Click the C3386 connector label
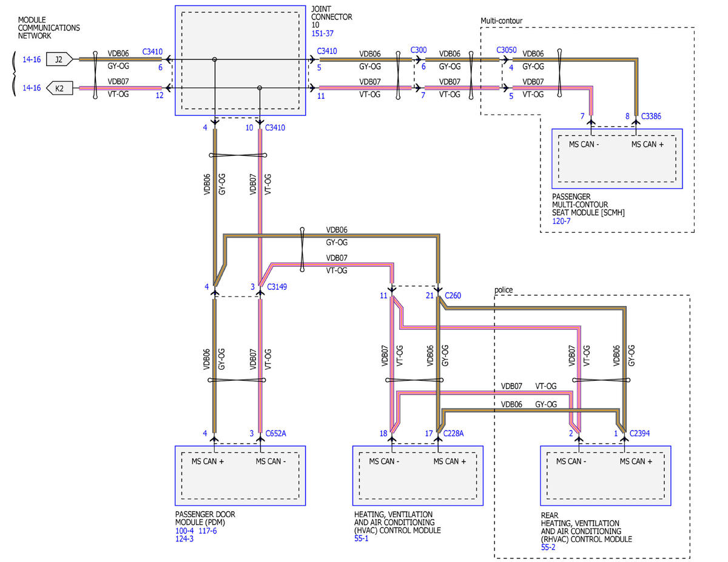Viewport: 728px width, 562px height. click(x=652, y=116)
